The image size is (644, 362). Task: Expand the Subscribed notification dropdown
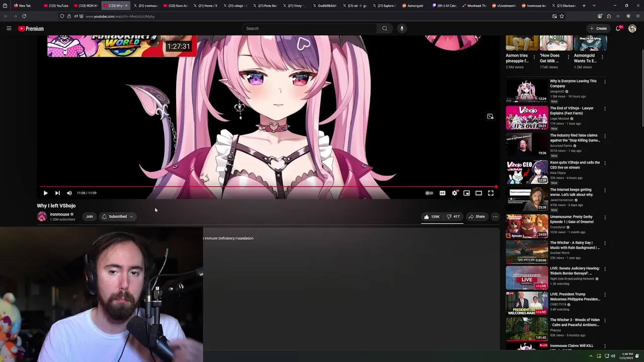click(x=117, y=217)
